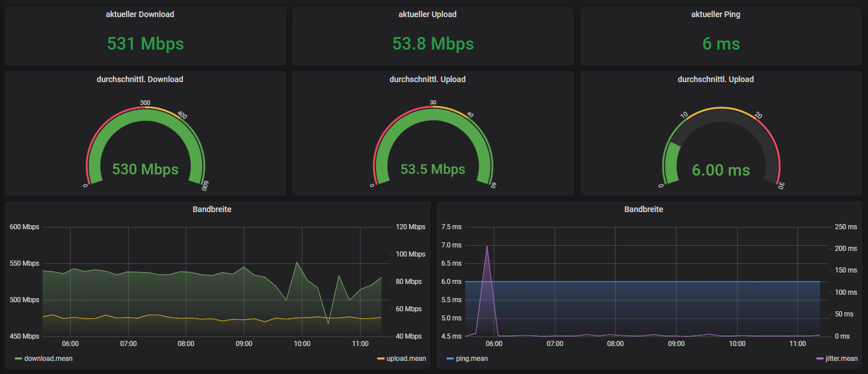Screen dimensions: 868x374
Task: Select the 530 Mbps average download gauge value
Action: click(145, 169)
